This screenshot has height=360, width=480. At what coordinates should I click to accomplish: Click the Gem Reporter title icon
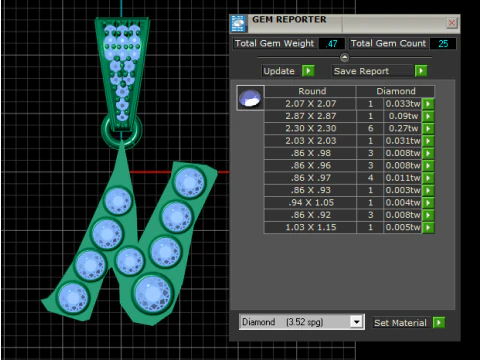239,24
